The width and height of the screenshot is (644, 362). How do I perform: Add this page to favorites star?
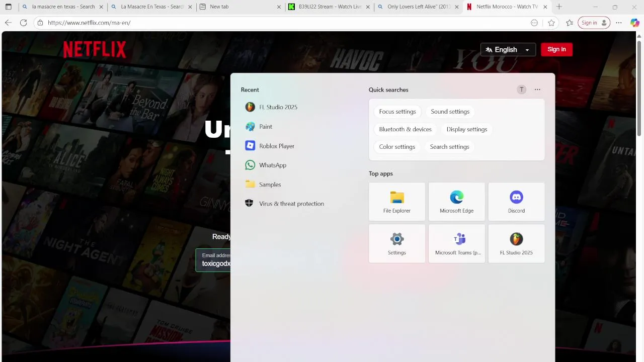[551, 23]
